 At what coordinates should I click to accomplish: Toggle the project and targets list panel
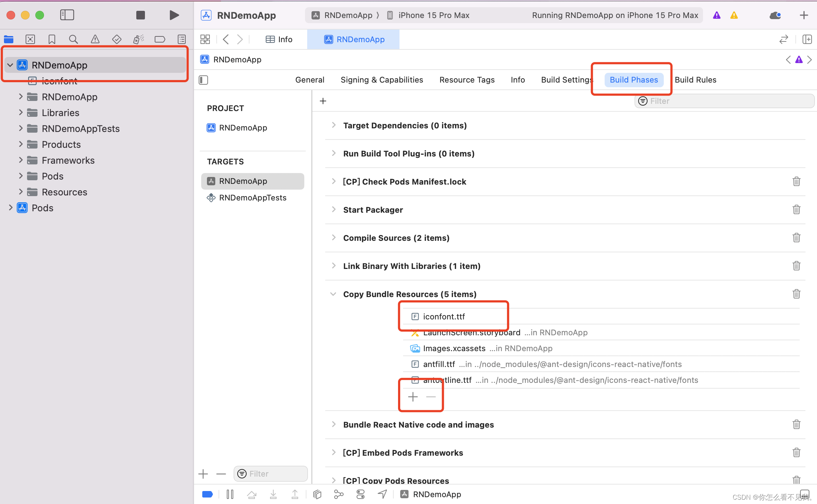(204, 80)
